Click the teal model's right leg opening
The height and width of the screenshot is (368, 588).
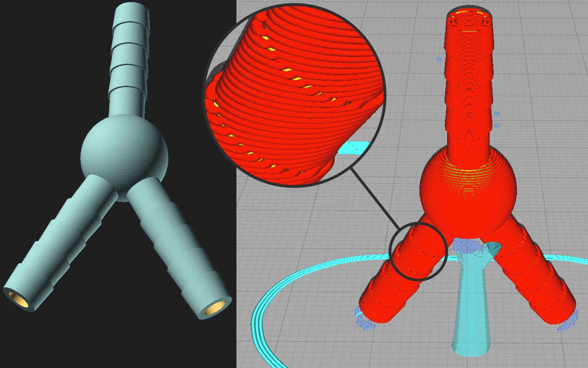click(x=214, y=308)
